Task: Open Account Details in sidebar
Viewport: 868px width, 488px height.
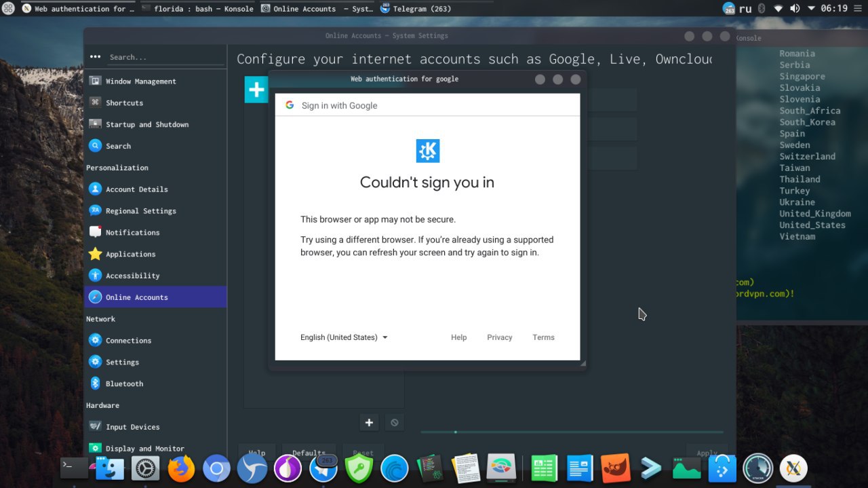Action: [x=155, y=189]
